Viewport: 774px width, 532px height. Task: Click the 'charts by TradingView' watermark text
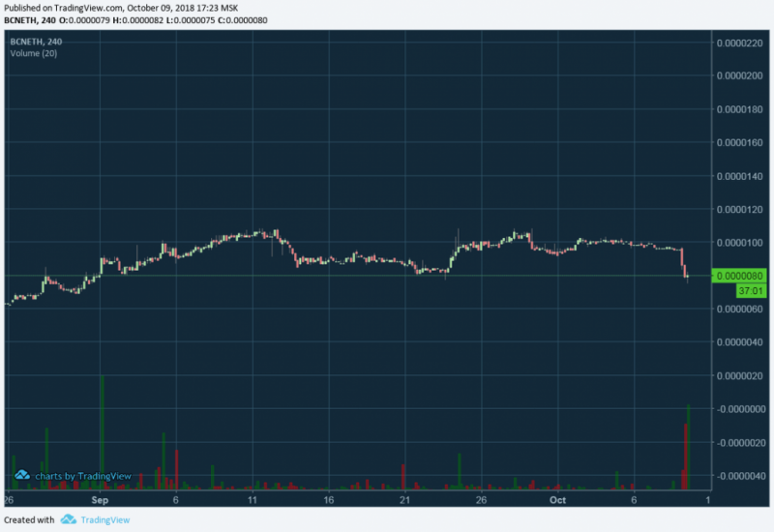(x=83, y=476)
